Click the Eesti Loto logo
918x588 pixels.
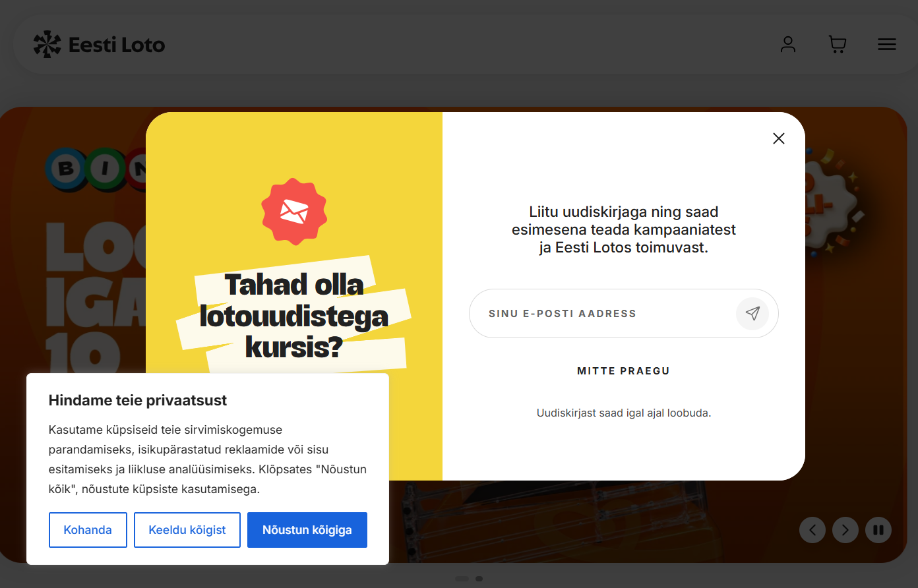(x=100, y=45)
